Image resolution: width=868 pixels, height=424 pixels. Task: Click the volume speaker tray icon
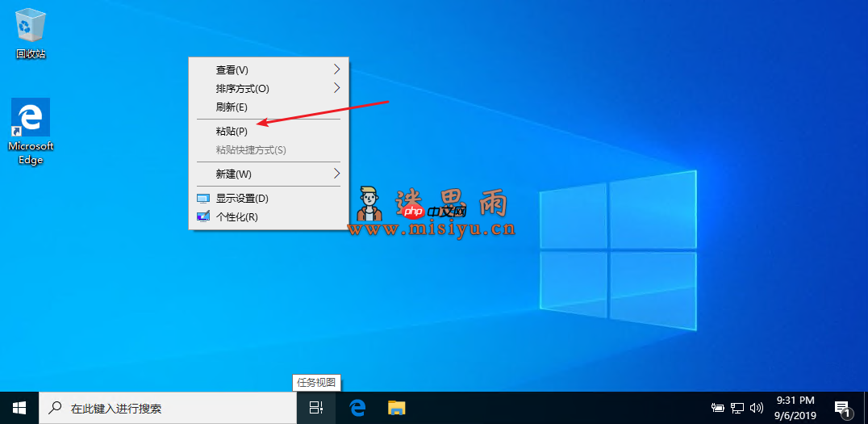pyautogui.click(x=756, y=409)
